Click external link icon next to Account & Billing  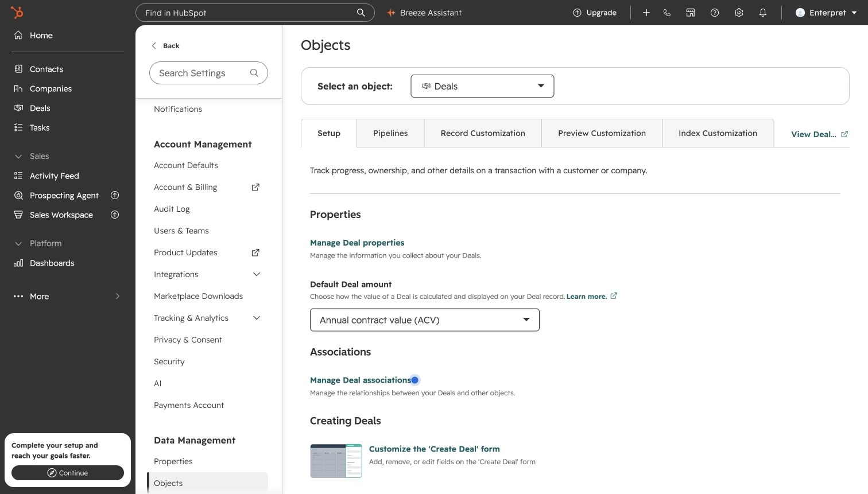[255, 187]
